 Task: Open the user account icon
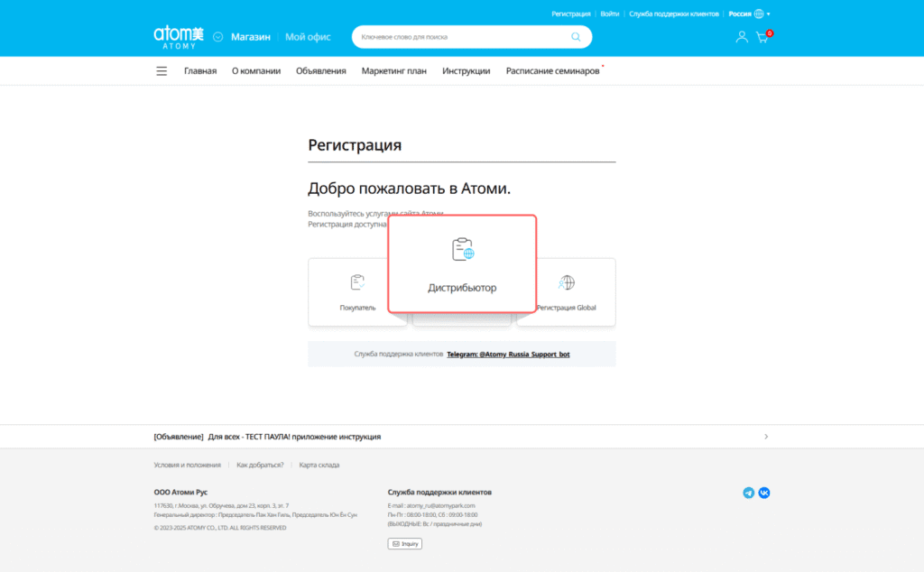coord(742,37)
